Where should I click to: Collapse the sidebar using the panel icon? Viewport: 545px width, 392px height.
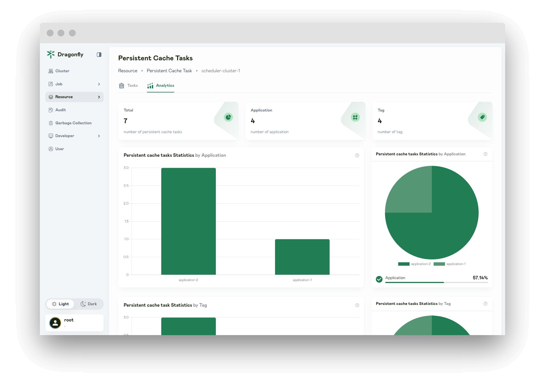[x=99, y=55]
